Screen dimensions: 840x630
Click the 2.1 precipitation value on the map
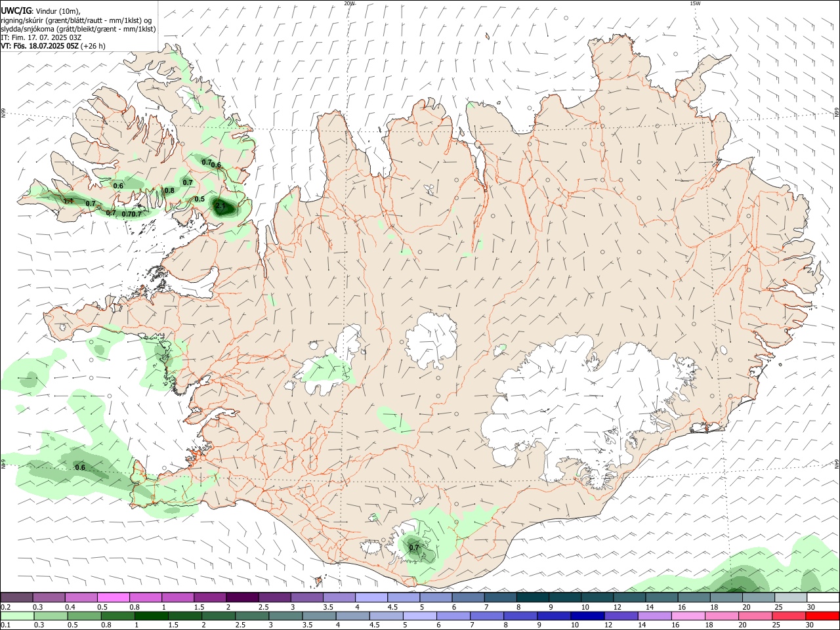point(221,206)
